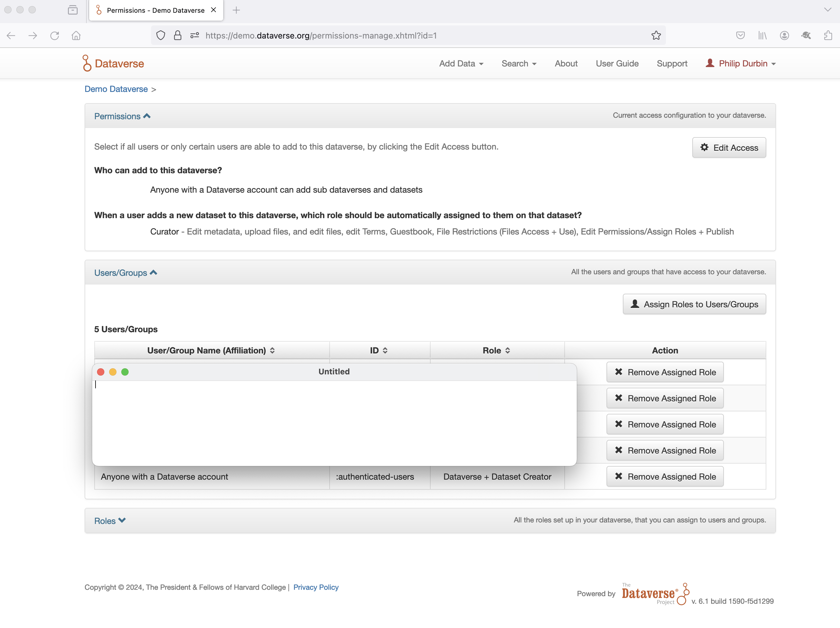Open the browser home page icon
The image size is (840, 628).
point(76,35)
